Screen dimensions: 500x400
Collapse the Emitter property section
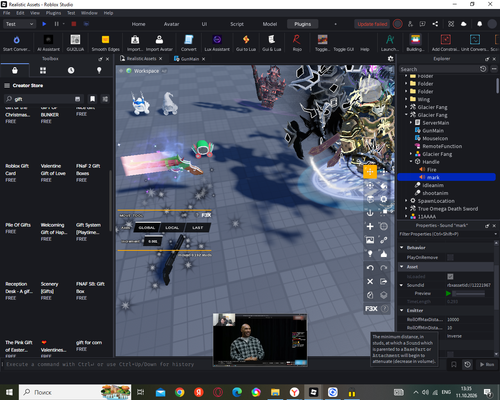pyautogui.click(x=402, y=310)
